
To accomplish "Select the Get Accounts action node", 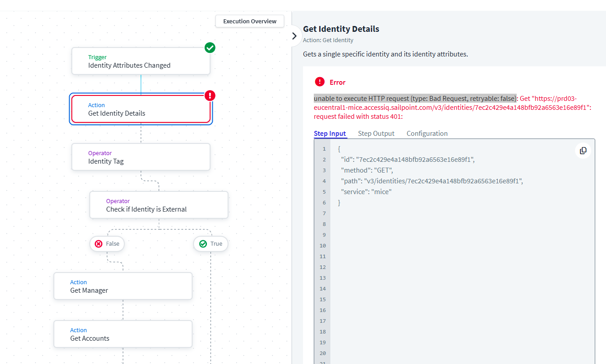I will point(123,334).
